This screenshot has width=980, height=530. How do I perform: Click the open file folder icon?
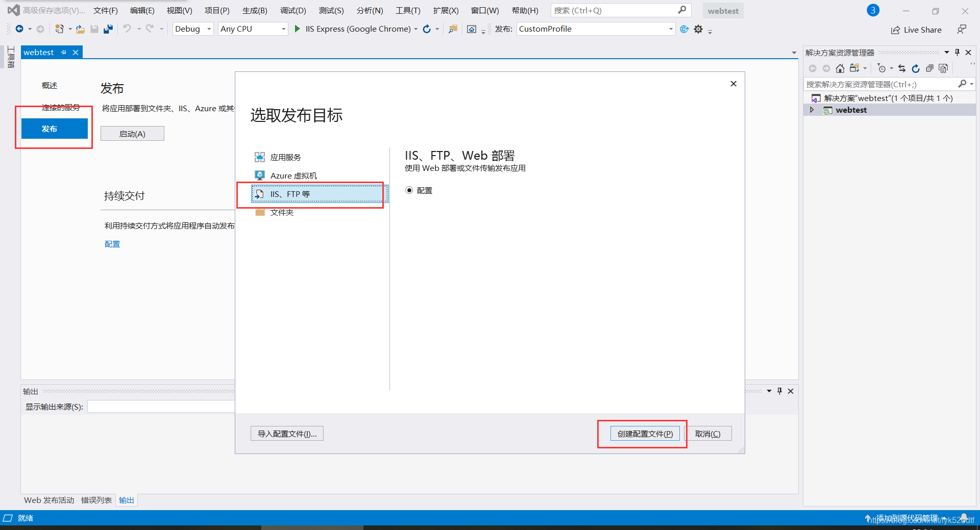(x=81, y=29)
